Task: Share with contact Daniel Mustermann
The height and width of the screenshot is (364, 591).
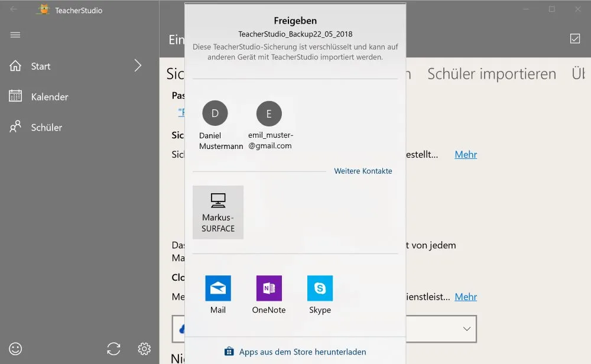Action: pos(221,125)
